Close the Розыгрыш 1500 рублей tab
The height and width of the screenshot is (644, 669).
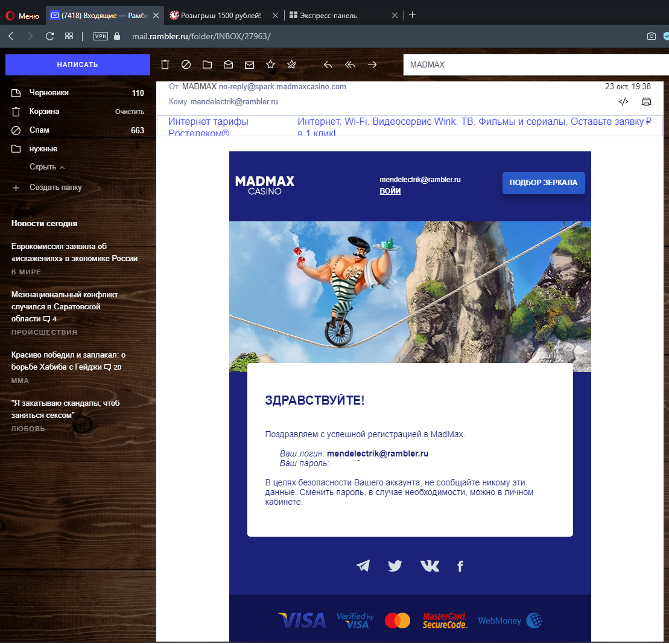click(275, 16)
